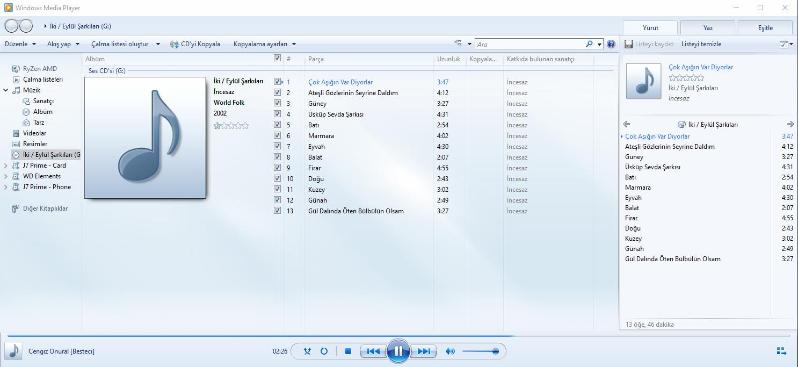798x367 pixels.
Task: Click Listeyi temizle button
Action: (701, 44)
